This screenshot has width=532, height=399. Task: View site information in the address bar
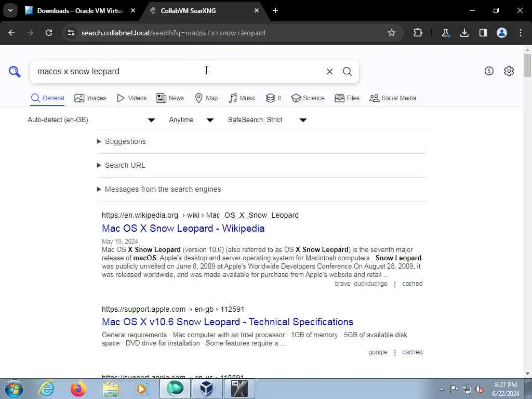(71, 33)
